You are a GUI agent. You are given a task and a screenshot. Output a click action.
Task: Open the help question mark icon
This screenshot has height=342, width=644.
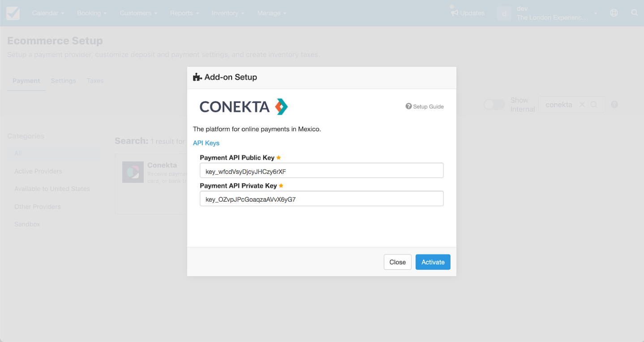(x=614, y=104)
